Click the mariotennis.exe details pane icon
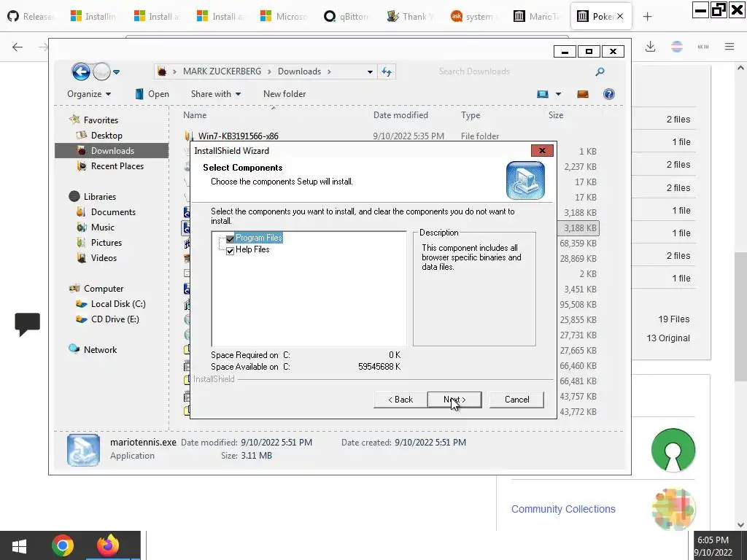 pos(83,449)
